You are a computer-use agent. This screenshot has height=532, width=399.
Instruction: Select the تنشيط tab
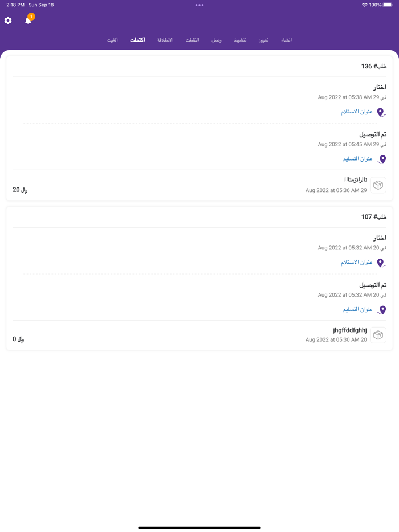point(240,40)
